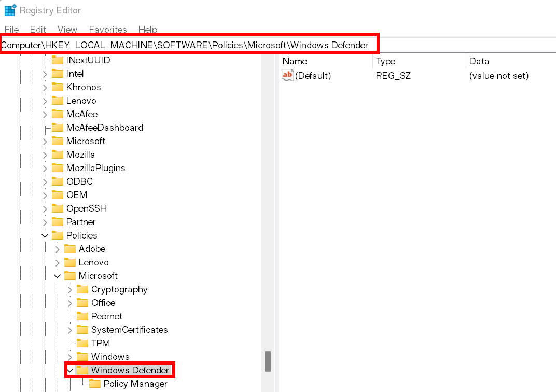This screenshot has height=392, width=556.
Task: Select the TPM folder icon
Action: coord(83,343)
